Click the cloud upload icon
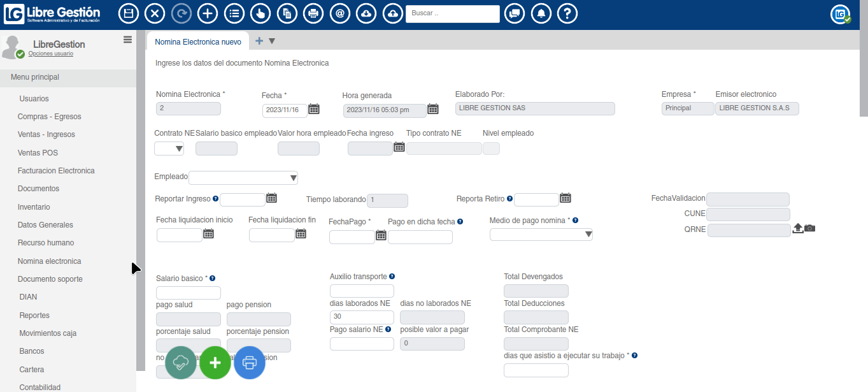The image size is (868, 392). point(392,13)
